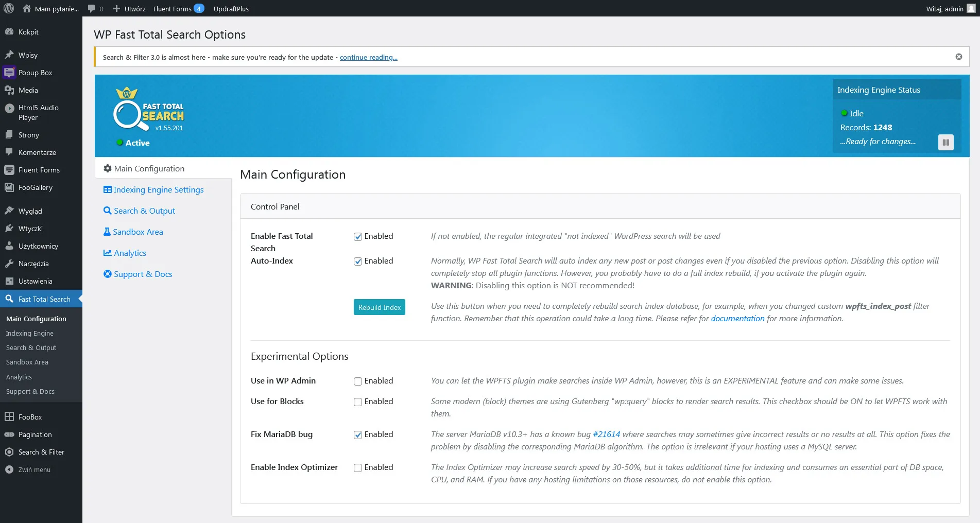Switch to the Sandbox Area tab
This screenshot has width=980, height=523.
[137, 232]
